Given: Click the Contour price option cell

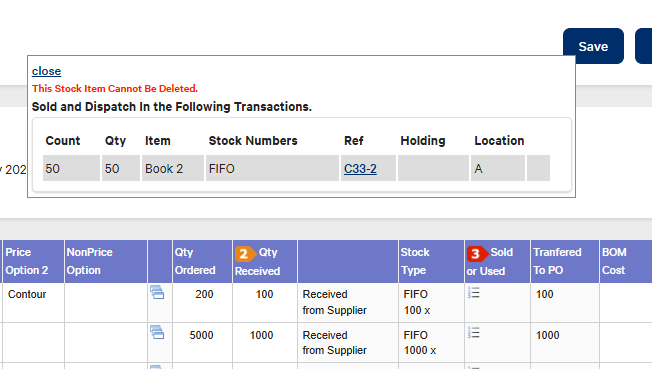Looking at the screenshot, I should click(x=33, y=302).
